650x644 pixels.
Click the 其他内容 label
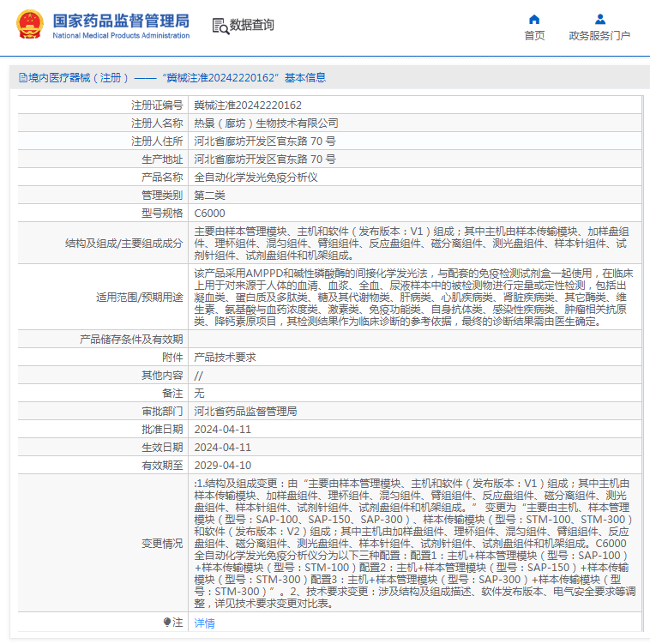click(x=162, y=376)
